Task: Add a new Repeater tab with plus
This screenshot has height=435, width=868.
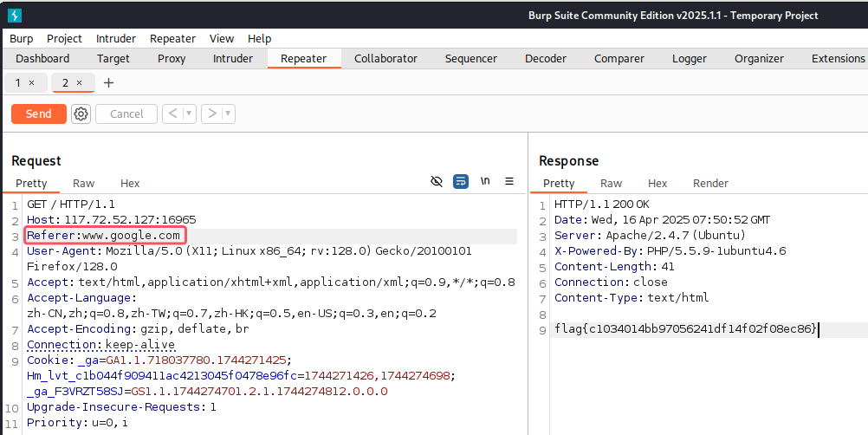Action: point(108,83)
